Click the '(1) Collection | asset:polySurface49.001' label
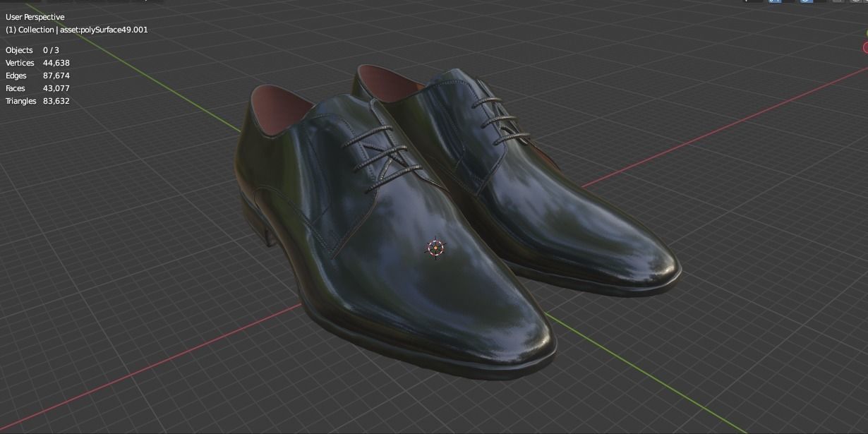 pyautogui.click(x=77, y=30)
